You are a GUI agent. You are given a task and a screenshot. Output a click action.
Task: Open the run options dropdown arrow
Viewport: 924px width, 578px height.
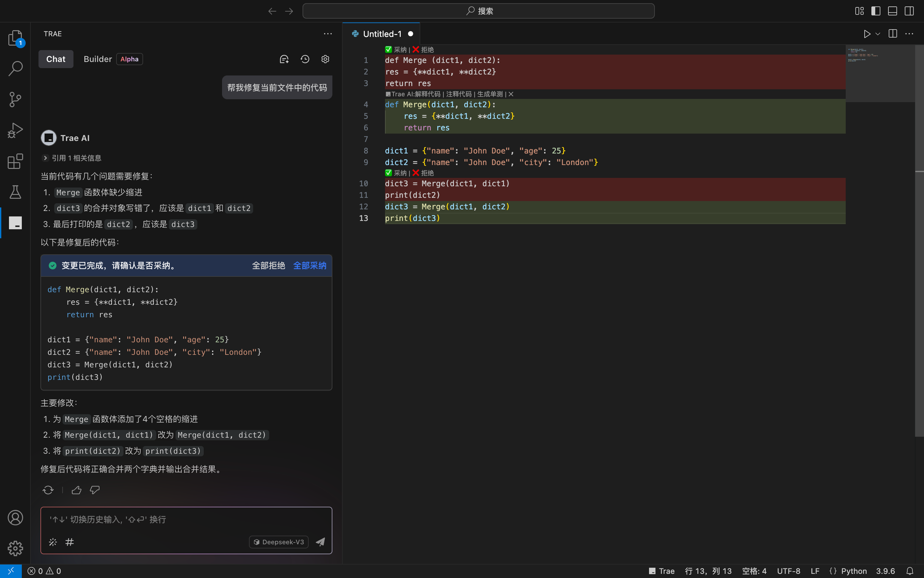click(x=878, y=34)
